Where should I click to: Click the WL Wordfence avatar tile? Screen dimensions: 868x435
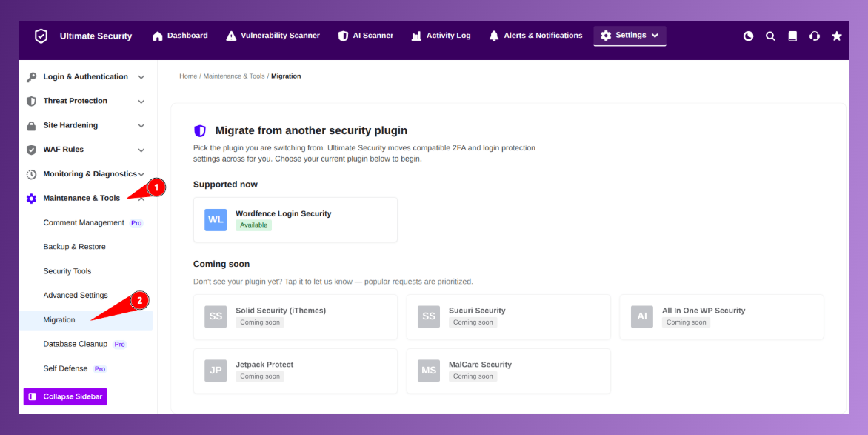[x=216, y=219]
